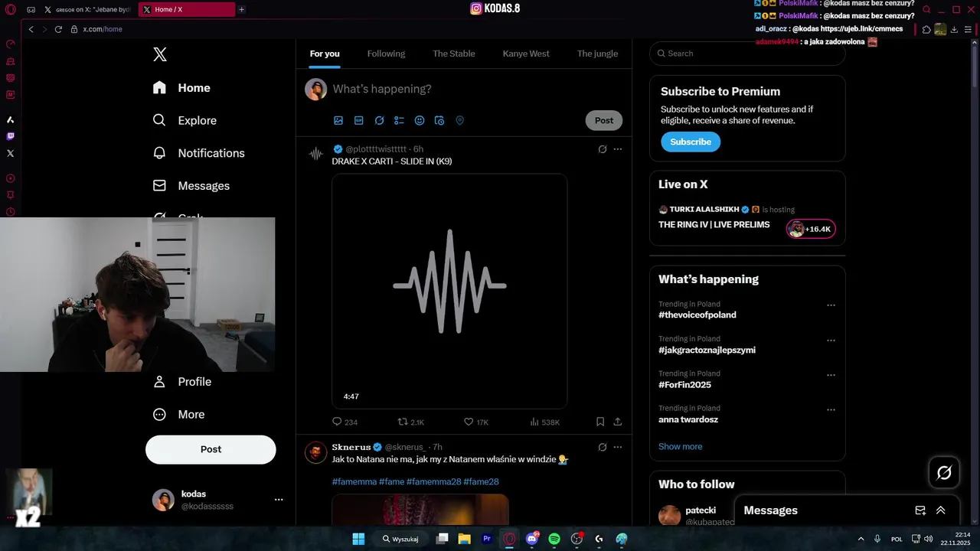The height and width of the screenshot is (551, 980).
Task: Click Grok icon on the Sknerus post
Action: pyautogui.click(x=603, y=447)
